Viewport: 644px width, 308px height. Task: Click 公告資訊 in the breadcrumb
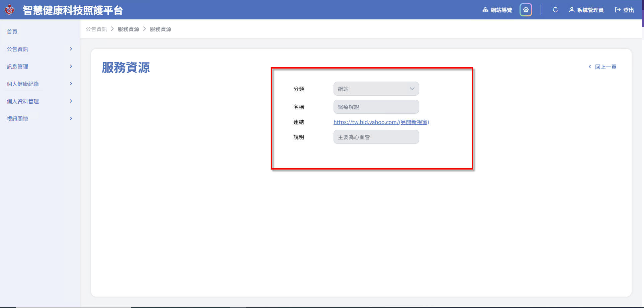click(x=96, y=29)
